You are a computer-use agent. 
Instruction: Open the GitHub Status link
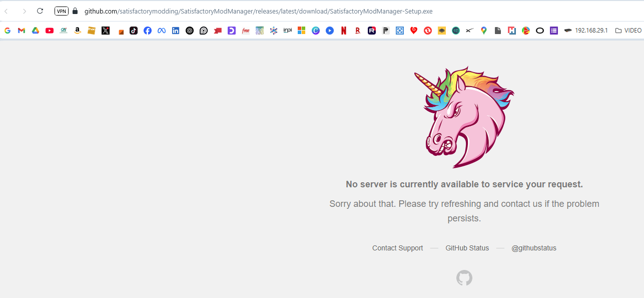coord(467,248)
